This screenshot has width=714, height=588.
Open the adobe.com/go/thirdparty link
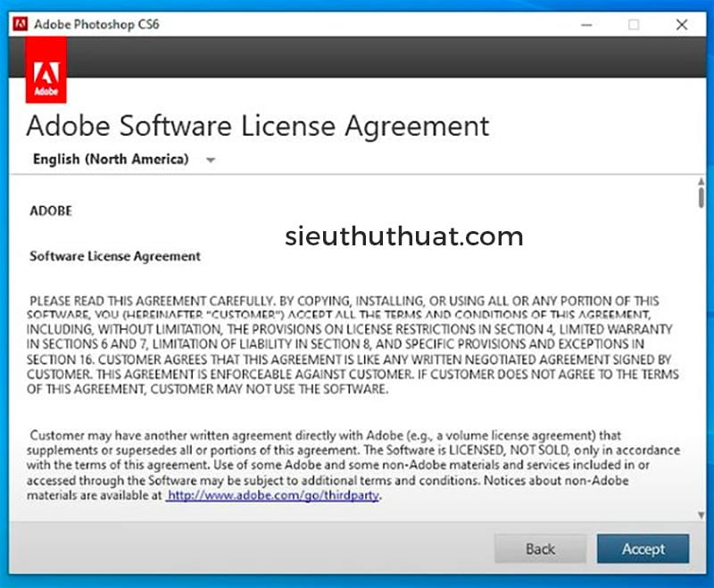pos(274,496)
